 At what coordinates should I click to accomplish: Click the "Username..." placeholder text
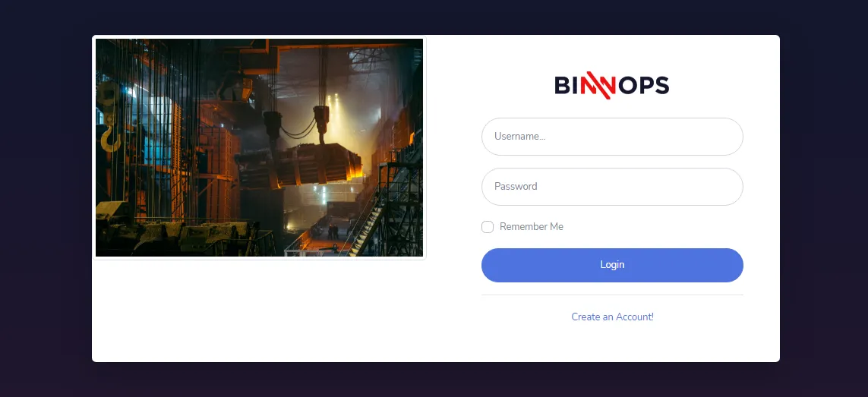coord(519,136)
